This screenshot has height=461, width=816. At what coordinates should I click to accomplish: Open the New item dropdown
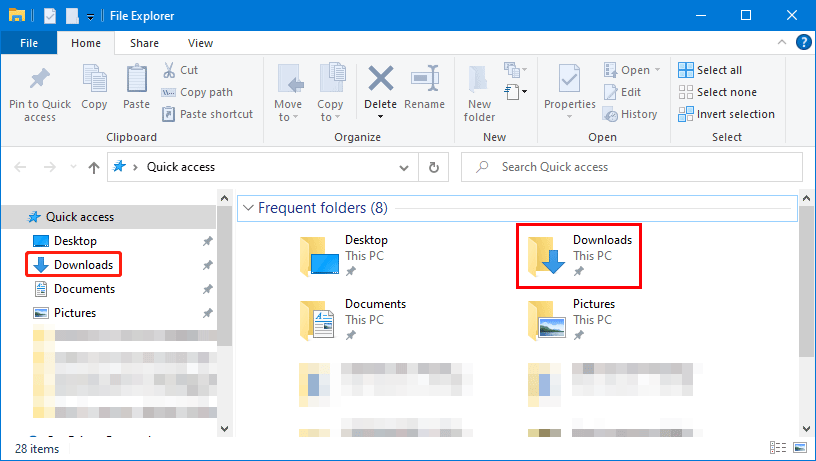(515, 92)
